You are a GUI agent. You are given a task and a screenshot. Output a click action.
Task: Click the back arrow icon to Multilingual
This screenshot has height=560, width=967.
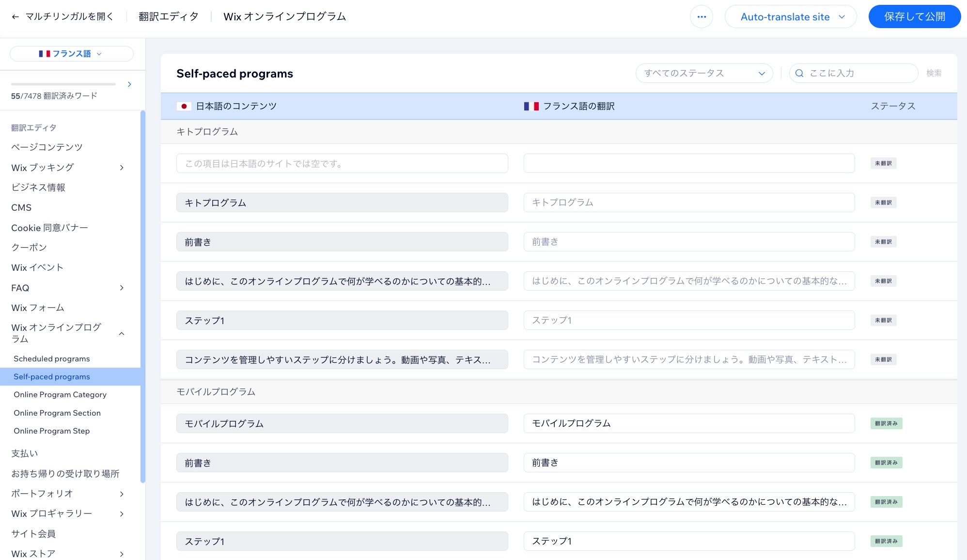(15, 16)
